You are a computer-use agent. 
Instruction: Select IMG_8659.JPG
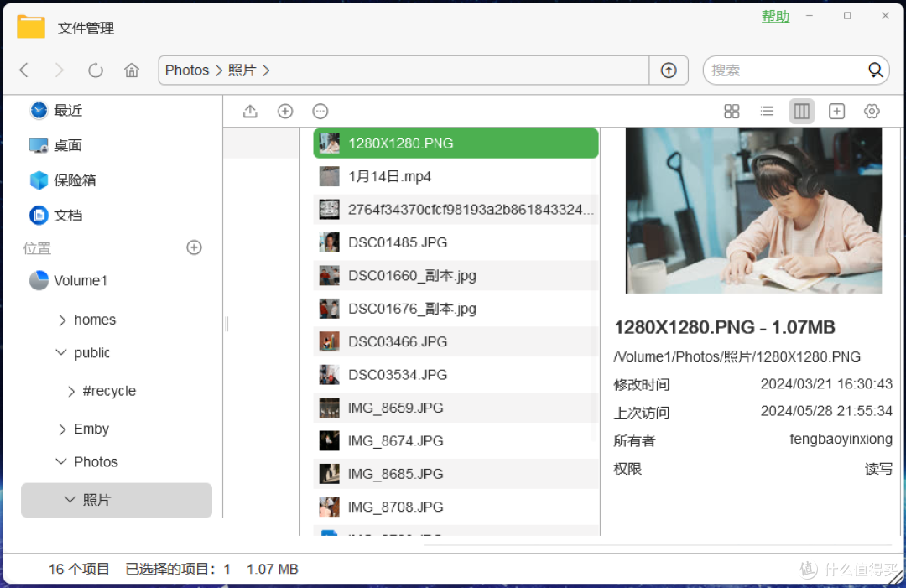456,408
